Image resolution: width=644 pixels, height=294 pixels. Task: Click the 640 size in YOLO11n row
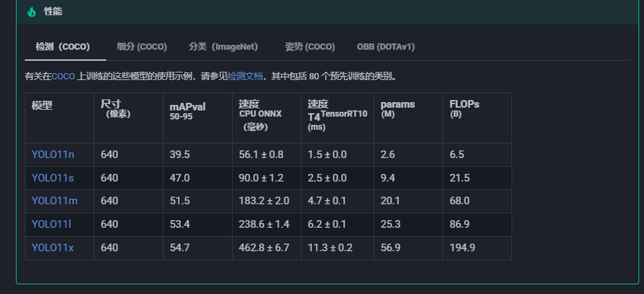(x=109, y=155)
